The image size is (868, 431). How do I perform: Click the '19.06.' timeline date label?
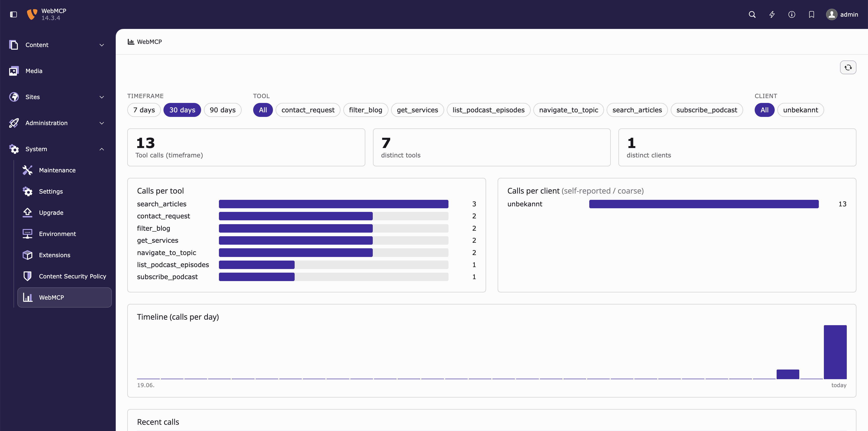point(146,385)
